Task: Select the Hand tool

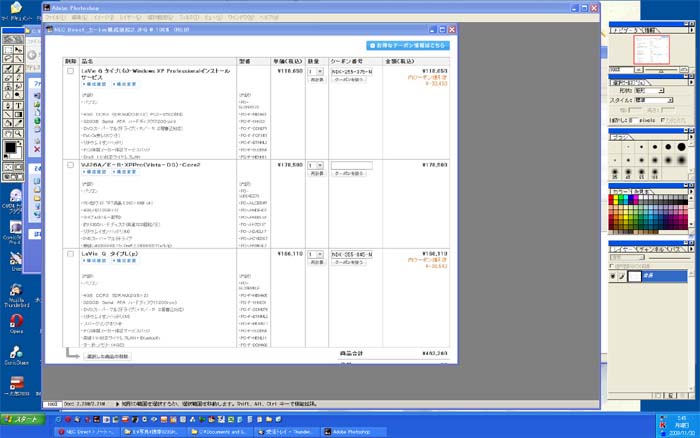Action: (x=8, y=133)
